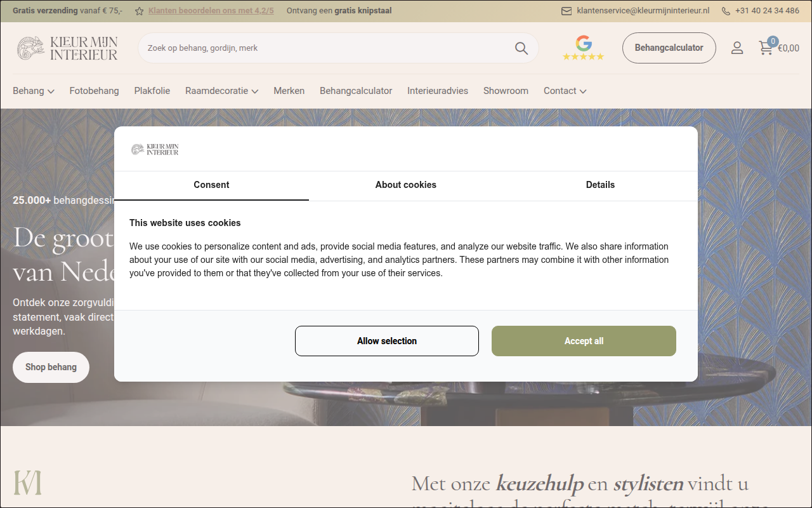Click the 'Gratis verzending vanaf € 75,-' text

[68, 11]
